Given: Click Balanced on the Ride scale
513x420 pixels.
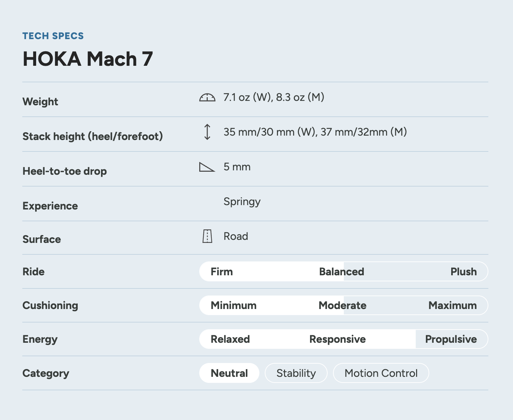Looking at the screenshot, I should point(341,272).
